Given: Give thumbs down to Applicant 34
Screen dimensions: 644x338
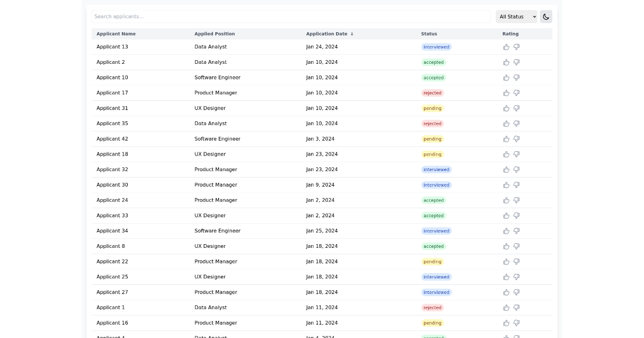Looking at the screenshot, I should click(x=516, y=231).
